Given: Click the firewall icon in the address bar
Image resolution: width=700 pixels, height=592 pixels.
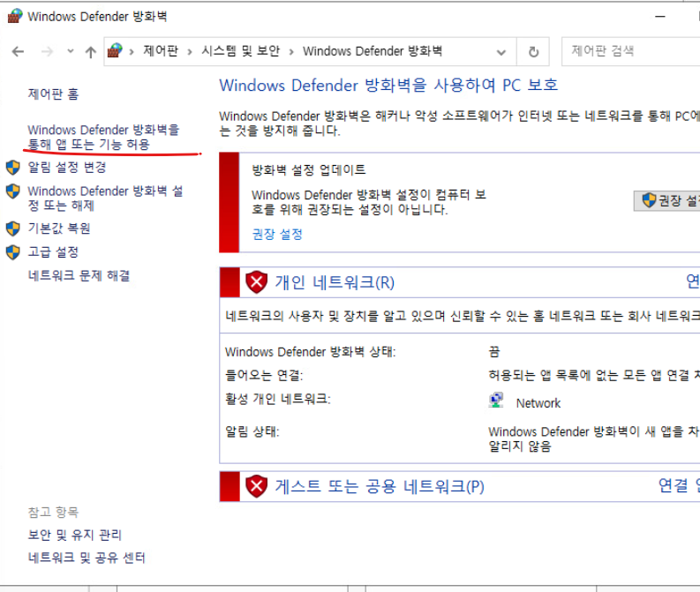Looking at the screenshot, I should click(115, 51).
